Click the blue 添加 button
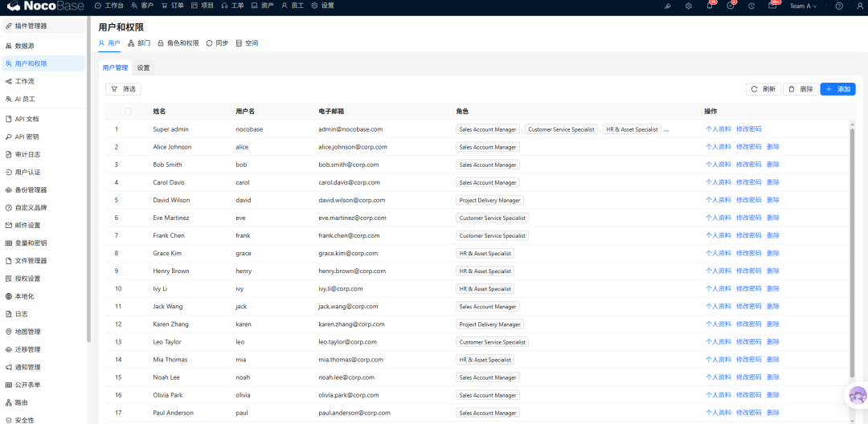This screenshot has width=868, height=424. click(837, 89)
